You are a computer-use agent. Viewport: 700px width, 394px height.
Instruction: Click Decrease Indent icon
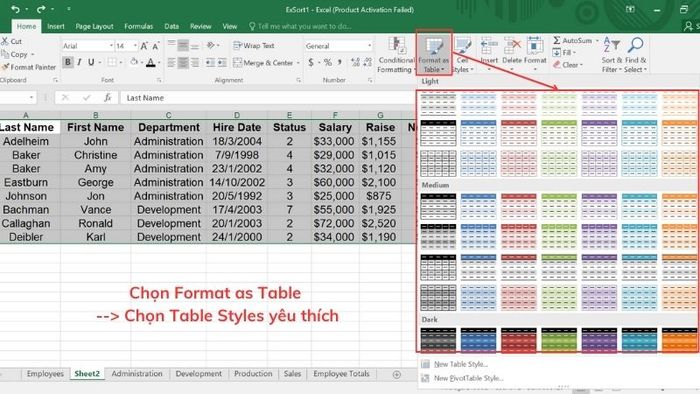(210, 63)
